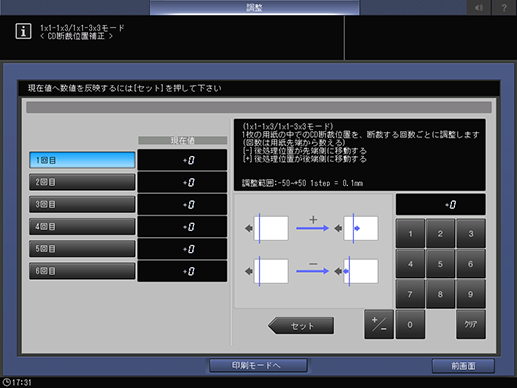The width and height of the screenshot is (517, 388).
Task: Tap keypad digit 6
Action: 471,264
